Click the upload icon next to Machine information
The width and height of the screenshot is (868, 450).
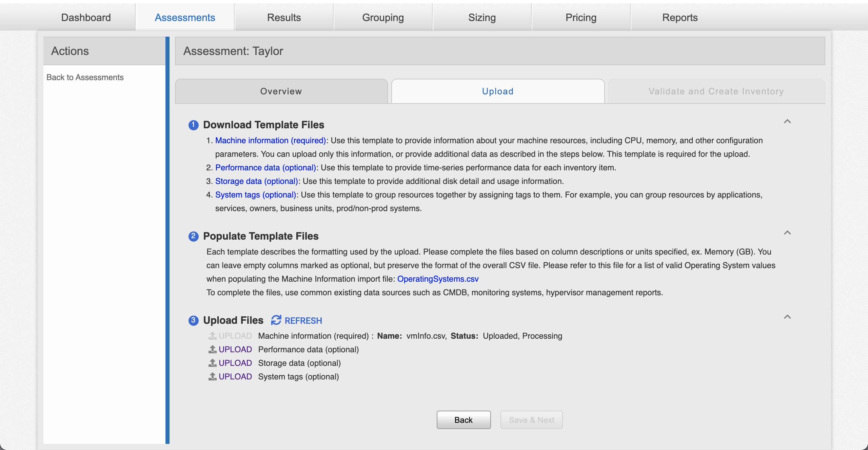click(x=212, y=335)
